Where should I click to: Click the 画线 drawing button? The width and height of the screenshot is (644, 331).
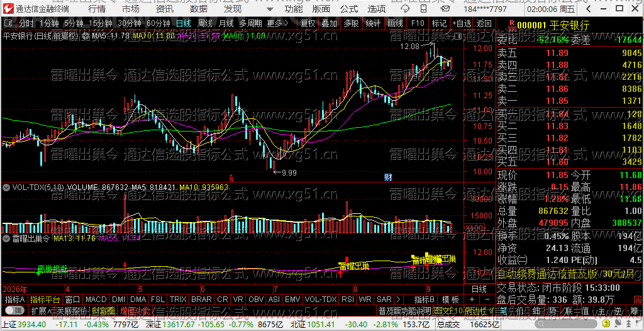pos(395,23)
